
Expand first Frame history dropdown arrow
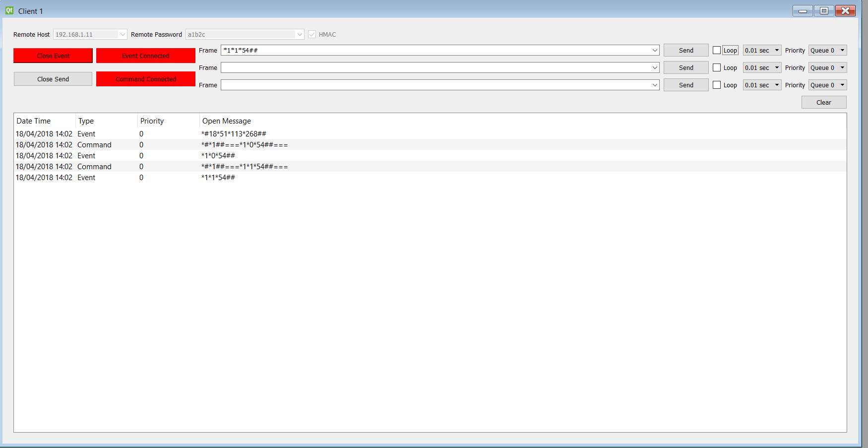[655, 50]
